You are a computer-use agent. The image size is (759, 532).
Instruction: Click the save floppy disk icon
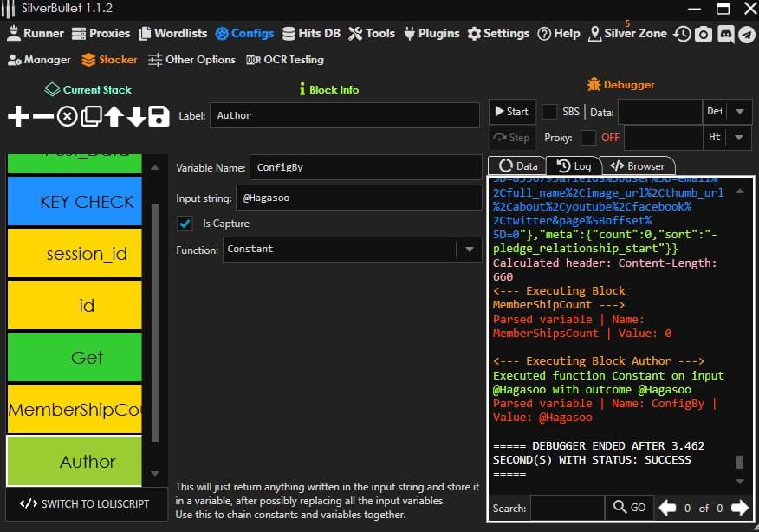coord(159,116)
